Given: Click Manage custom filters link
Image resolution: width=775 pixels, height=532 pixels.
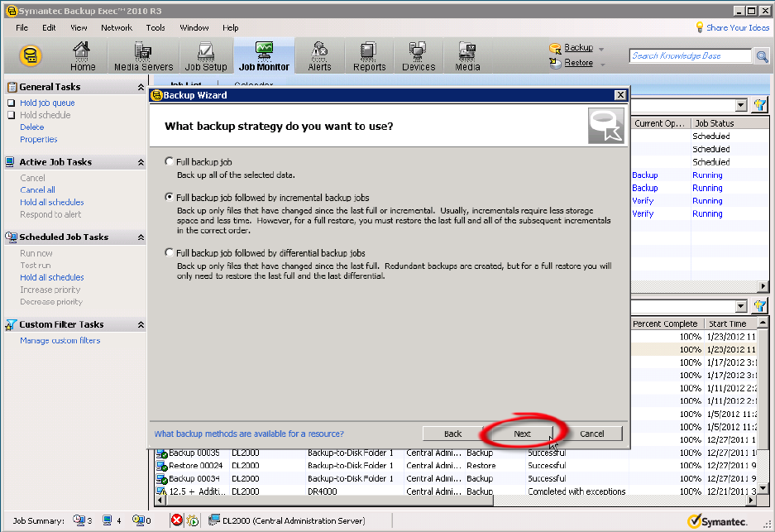Looking at the screenshot, I should (60, 340).
